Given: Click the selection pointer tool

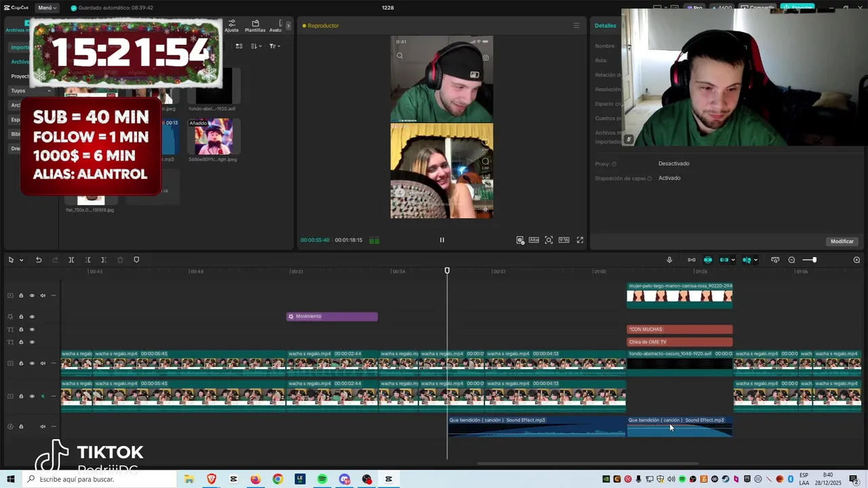Looking at the screenshot, I should click(x=11, y=260).
